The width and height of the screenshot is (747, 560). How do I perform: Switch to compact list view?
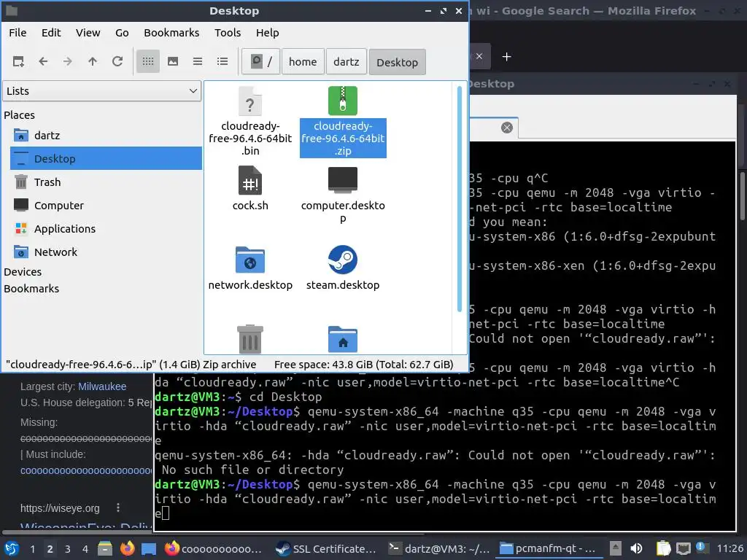tap(198, 61)
